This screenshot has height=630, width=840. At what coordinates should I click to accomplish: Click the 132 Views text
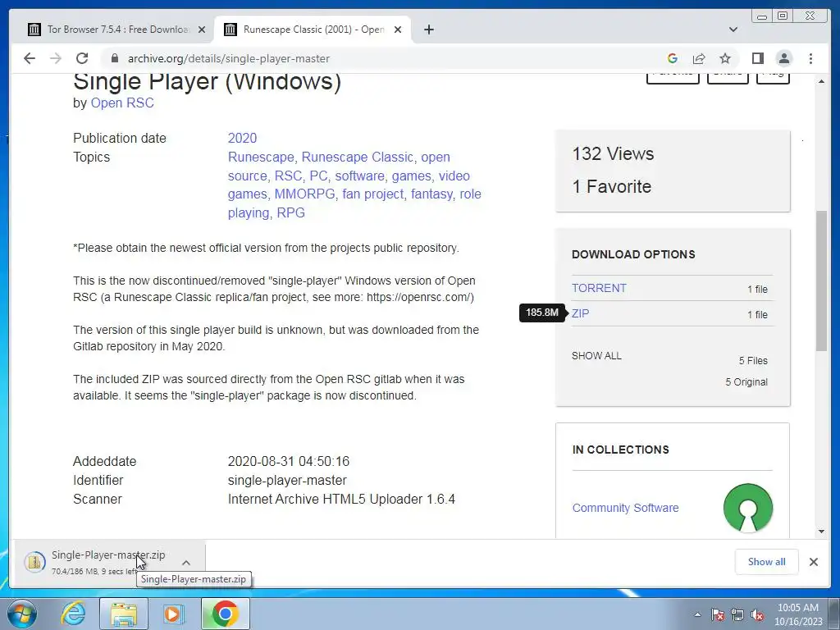(613, 153)
